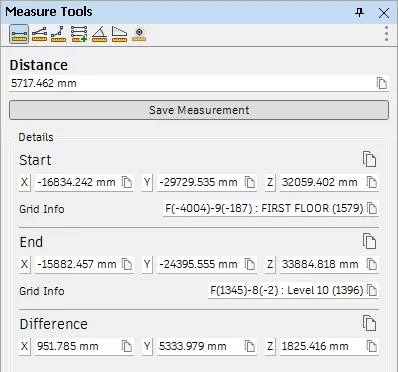Copy the Start Grid Info text
Image resolution: width=398 pixels, height=372 pixels.
[372, 208]
